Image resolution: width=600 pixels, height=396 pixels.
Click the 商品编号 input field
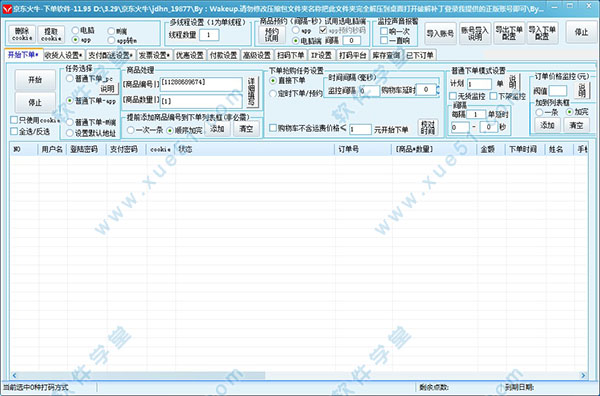coord(201,84)
